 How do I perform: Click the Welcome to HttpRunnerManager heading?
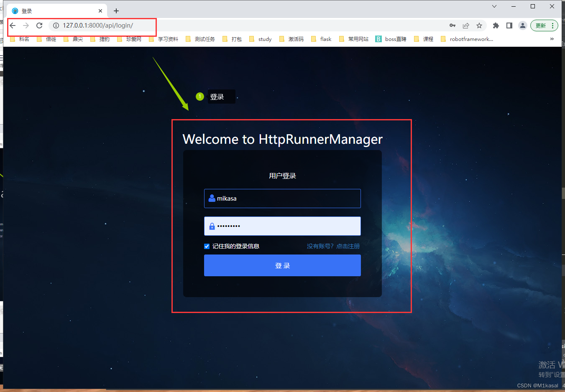click(x=283, y=139)
